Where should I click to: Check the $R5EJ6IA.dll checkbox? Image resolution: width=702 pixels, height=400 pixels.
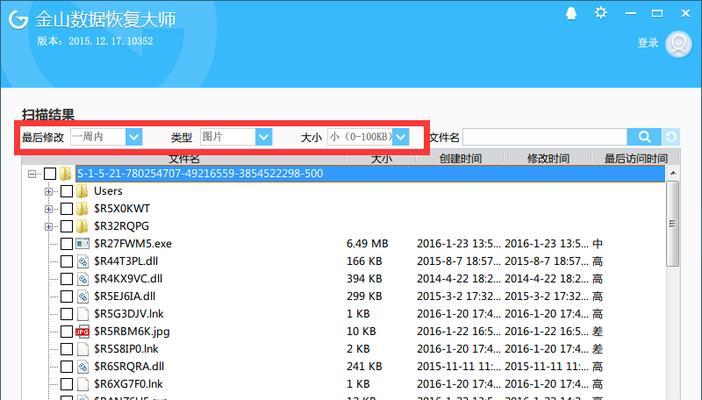67,297
